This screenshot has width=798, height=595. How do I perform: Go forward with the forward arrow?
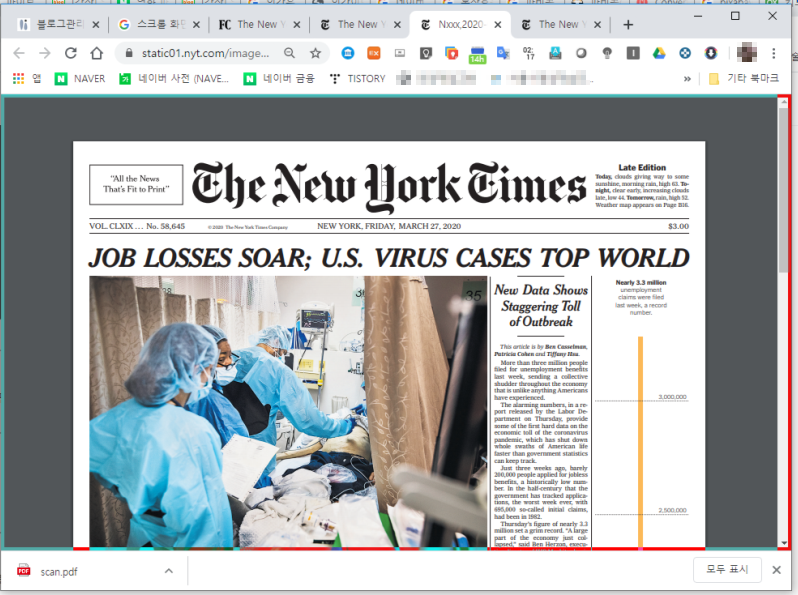[45, 53]
